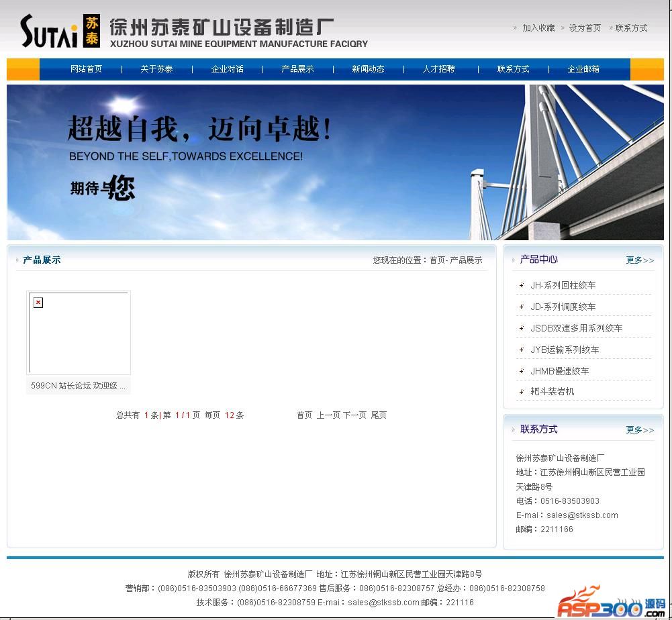Click top-right 联系方式 link
The width and height of the screenshot is (672, 620).
631,28
